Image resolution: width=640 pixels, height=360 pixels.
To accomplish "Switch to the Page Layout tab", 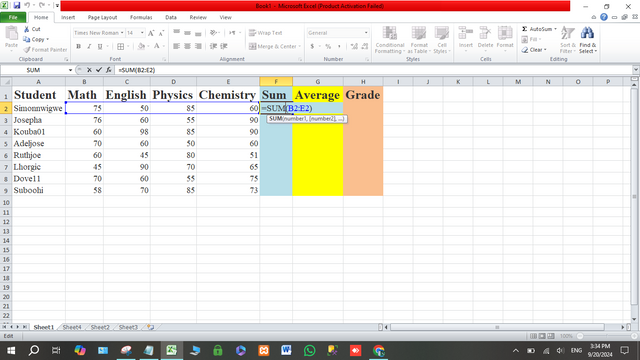I will (x=102, y=17).
